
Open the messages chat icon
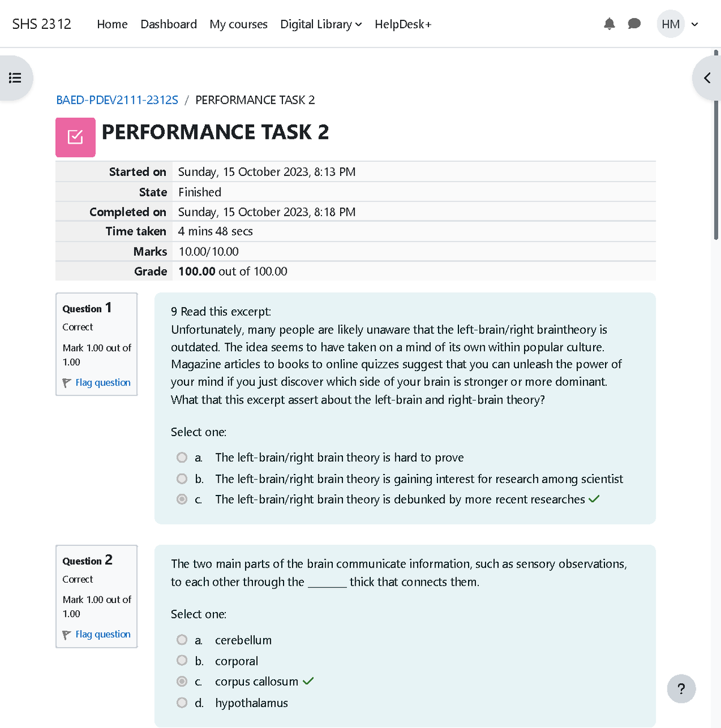coord(634,24)
